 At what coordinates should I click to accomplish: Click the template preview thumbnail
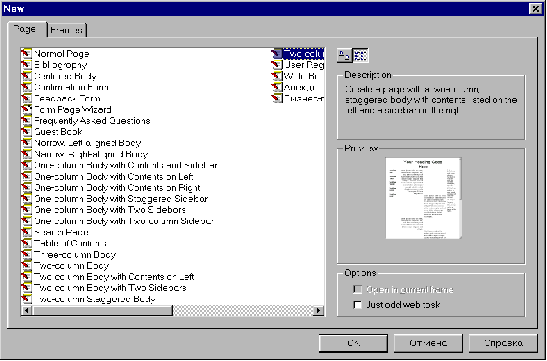[424, 198]
